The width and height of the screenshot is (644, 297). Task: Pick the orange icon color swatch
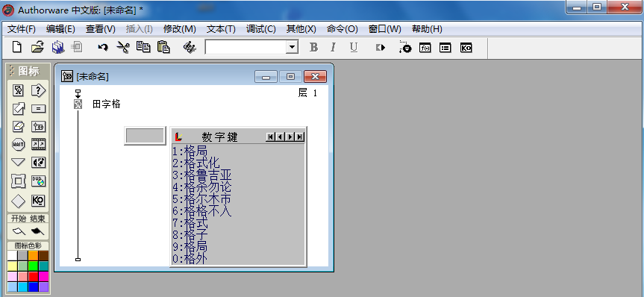(x=34, y=256)
